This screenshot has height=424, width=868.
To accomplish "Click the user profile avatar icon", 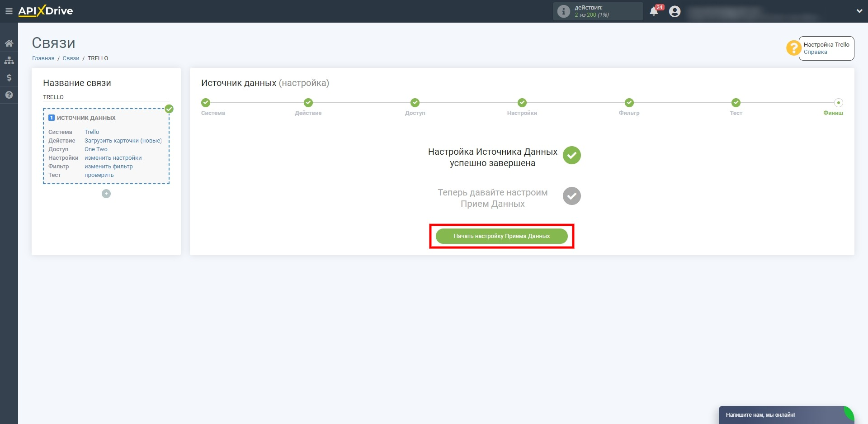I will (675, 11).
